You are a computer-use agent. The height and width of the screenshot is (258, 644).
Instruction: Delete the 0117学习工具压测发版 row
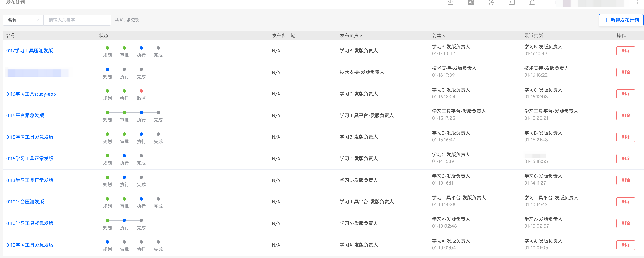click(626, 51)
